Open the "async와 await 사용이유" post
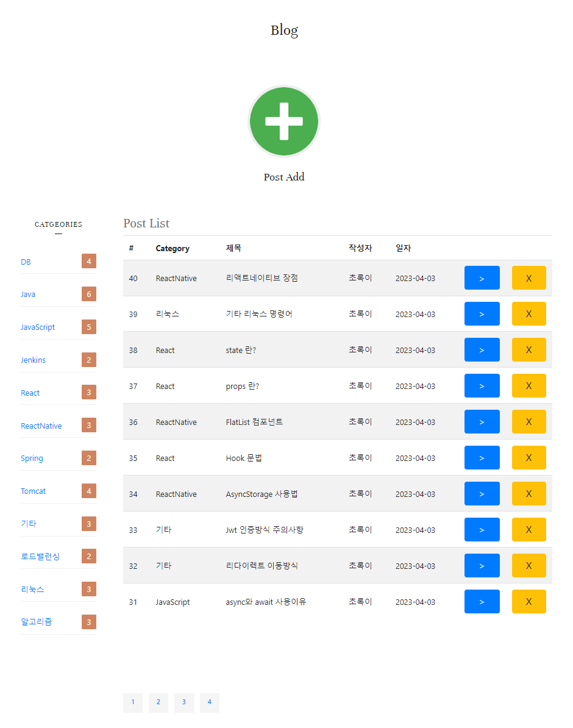Screen dimensions: 573x728 (482, 601)
